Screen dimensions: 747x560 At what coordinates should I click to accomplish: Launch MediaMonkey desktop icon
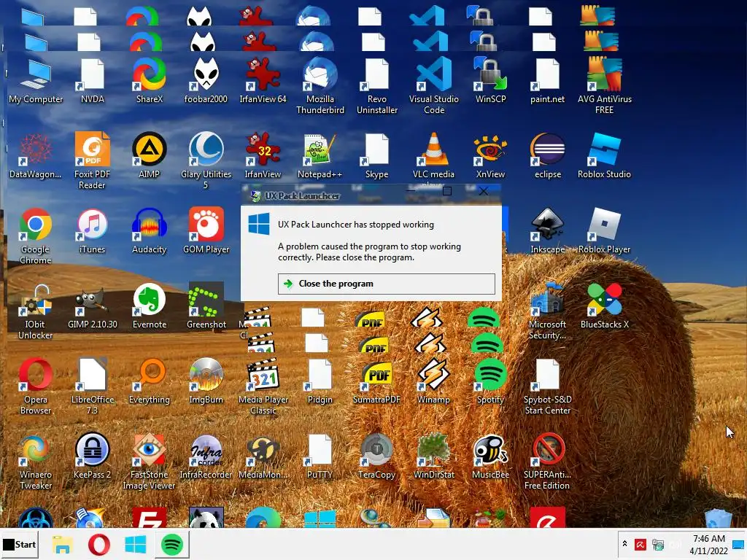pos(263,458)
